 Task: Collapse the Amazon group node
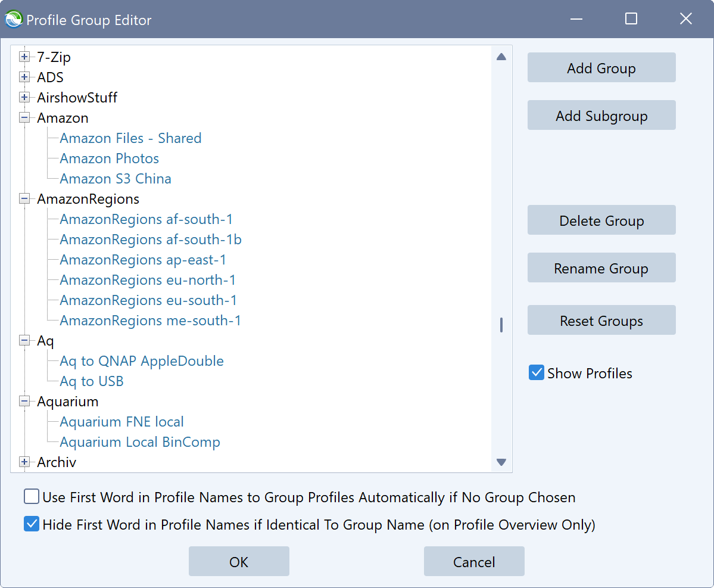tap(24, 117)
